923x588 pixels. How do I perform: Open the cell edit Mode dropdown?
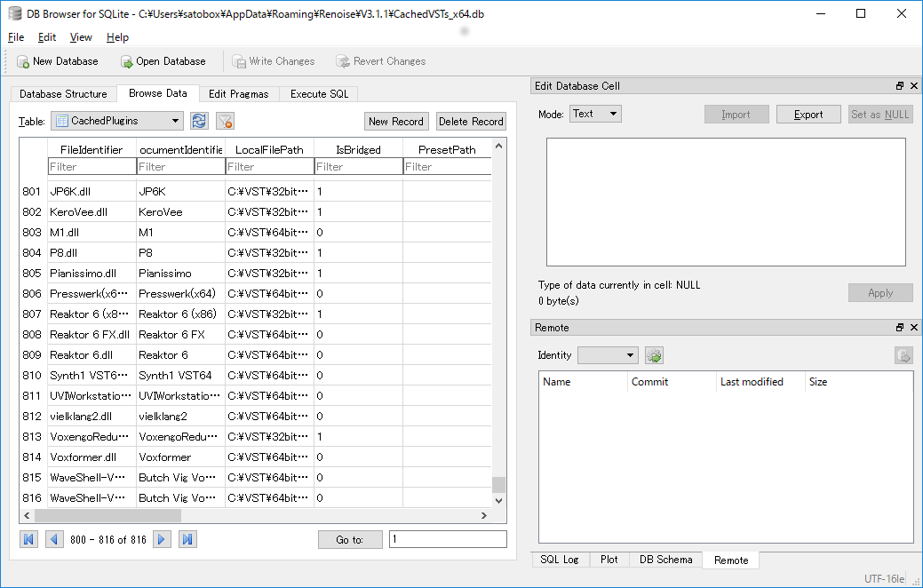[x=595, y=114]
